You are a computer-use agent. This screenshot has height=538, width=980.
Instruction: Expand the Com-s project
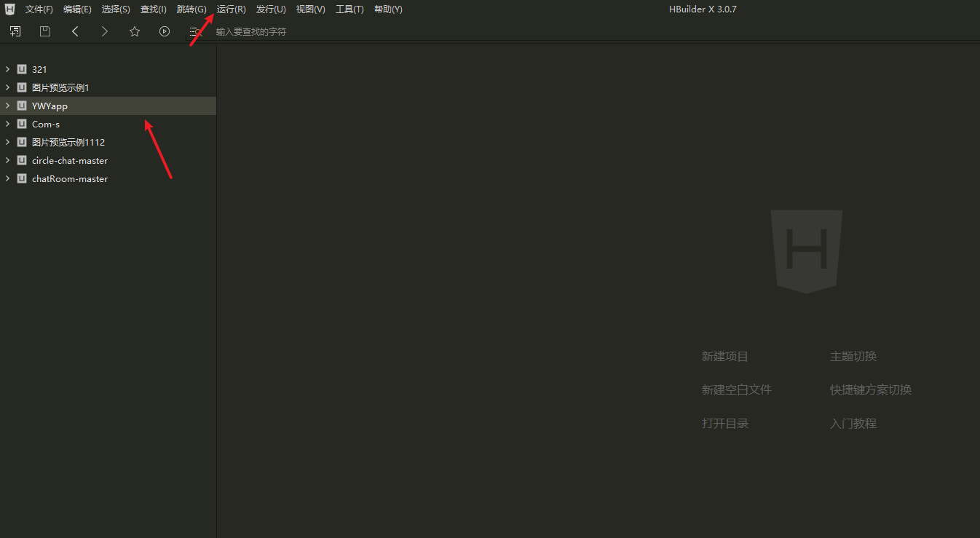[x=7, y=124]
